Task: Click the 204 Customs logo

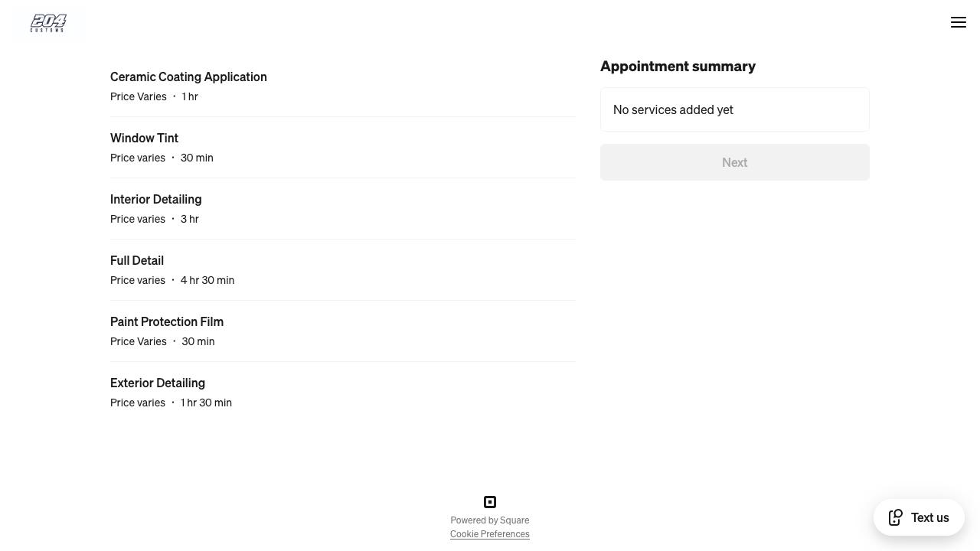Action: coord(48,23)
